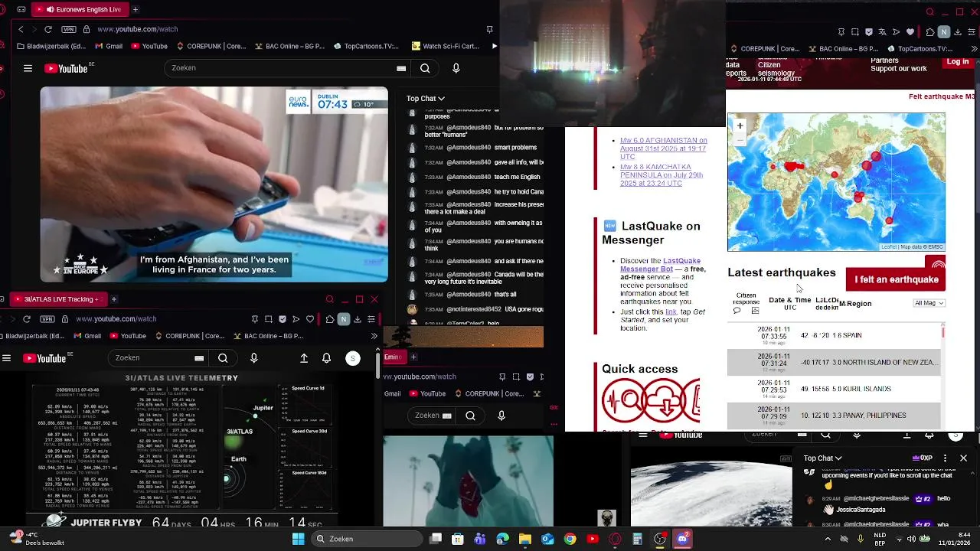Click search magnifier button in Euronews window

[425, 68]
